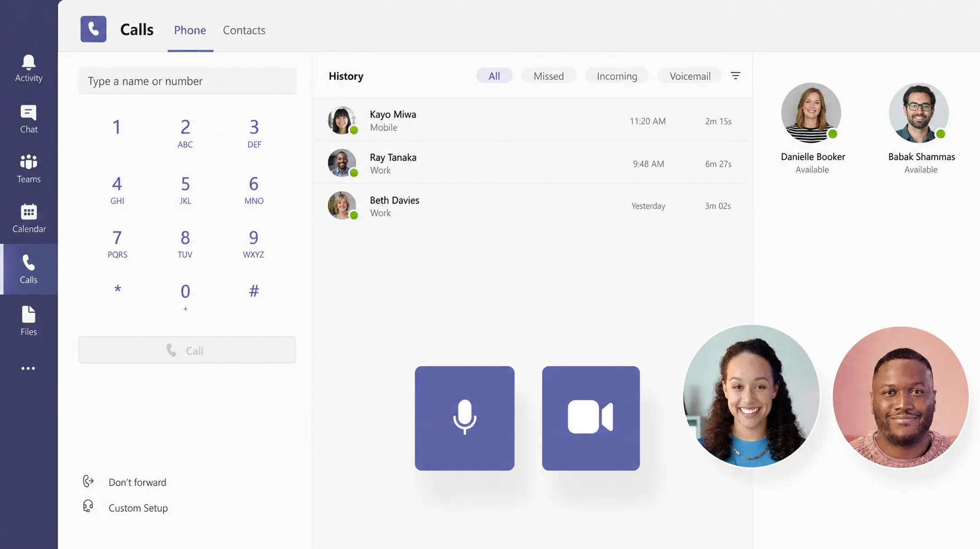Dial 0 plus on keypad

(x=185, y=297)
